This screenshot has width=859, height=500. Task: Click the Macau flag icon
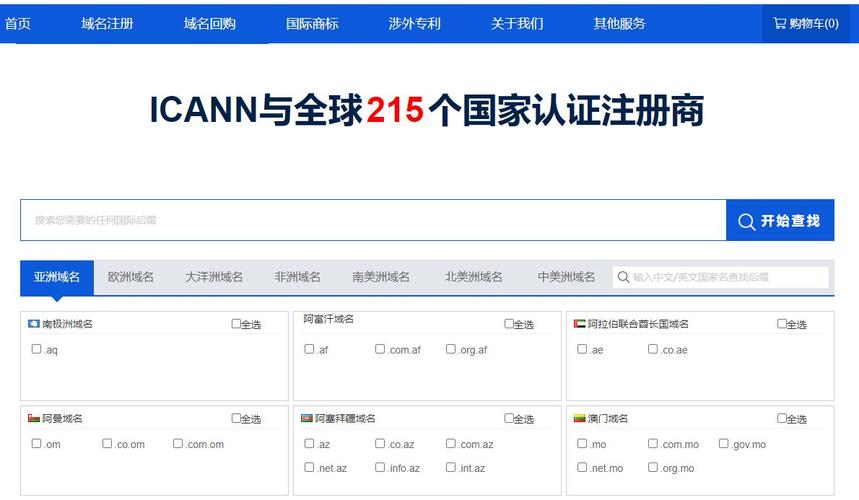coord(579,418)
